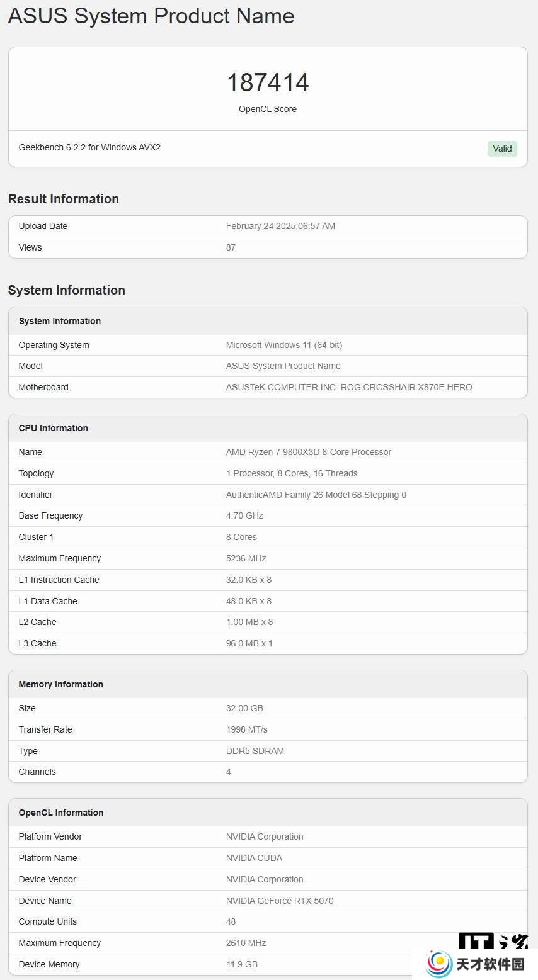Click the "Operating System" label
The width and height of the screenshot is (538, 980).
[54, 345]
